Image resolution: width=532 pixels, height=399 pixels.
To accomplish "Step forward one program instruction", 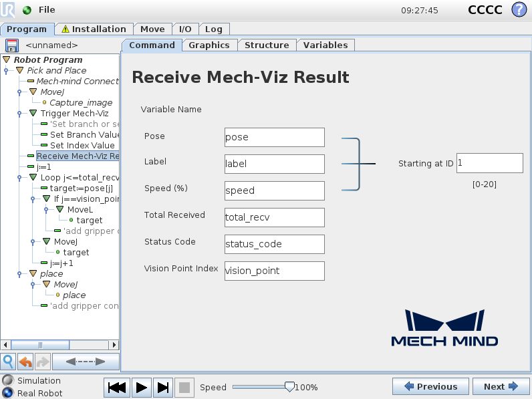I will (x=163, y=388).
